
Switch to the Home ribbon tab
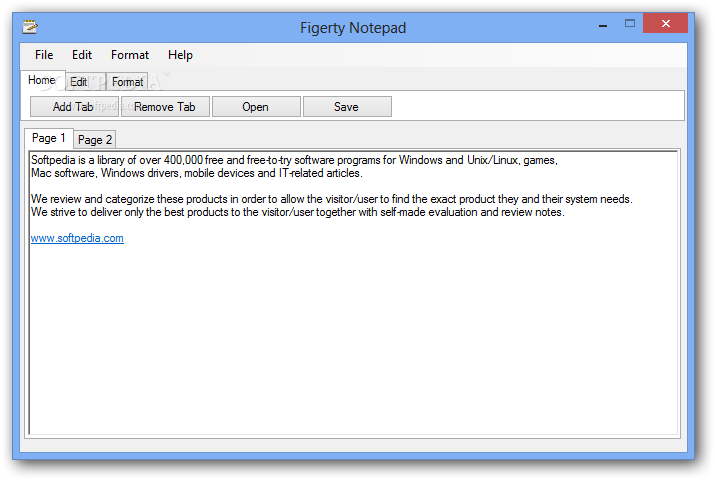pos(42,80)
